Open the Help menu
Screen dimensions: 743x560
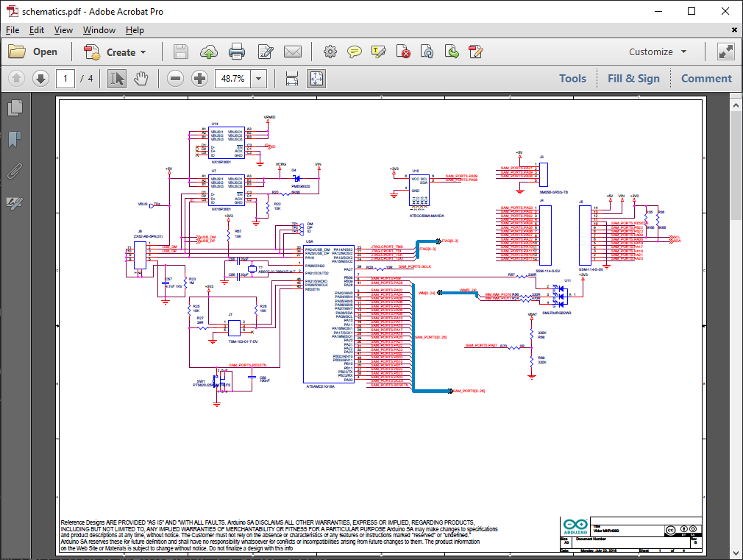point(135,30)
